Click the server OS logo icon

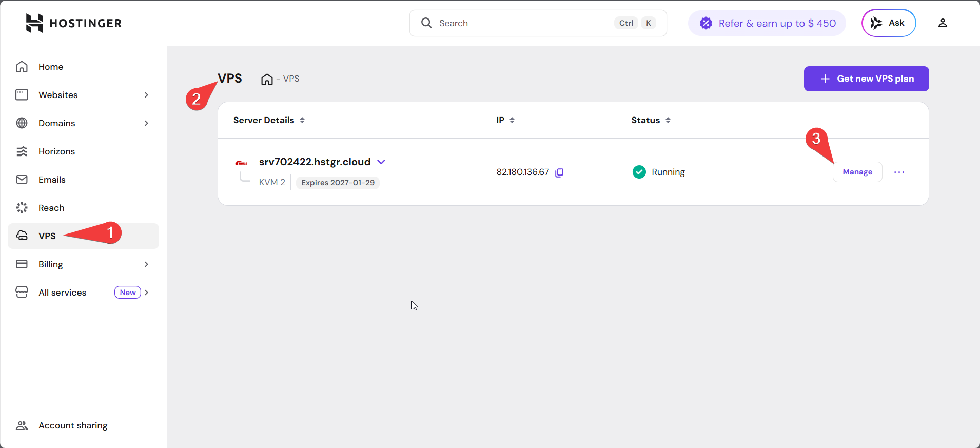tap(241, 163)
